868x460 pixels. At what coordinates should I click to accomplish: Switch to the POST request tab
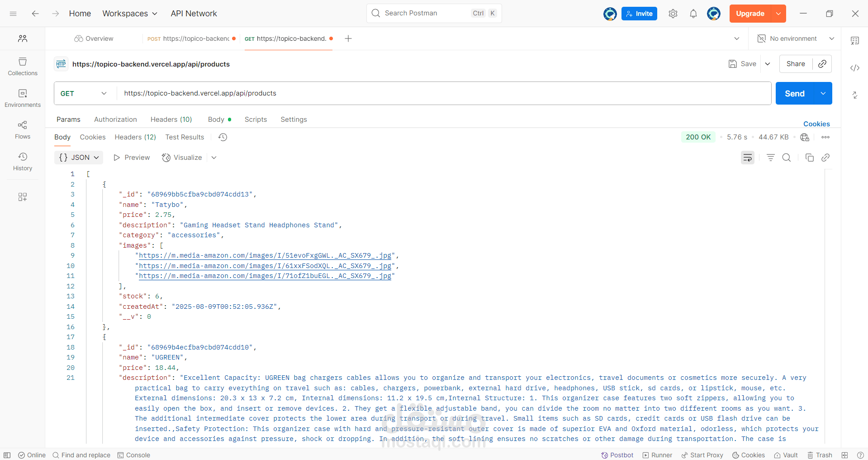(191, 38)
